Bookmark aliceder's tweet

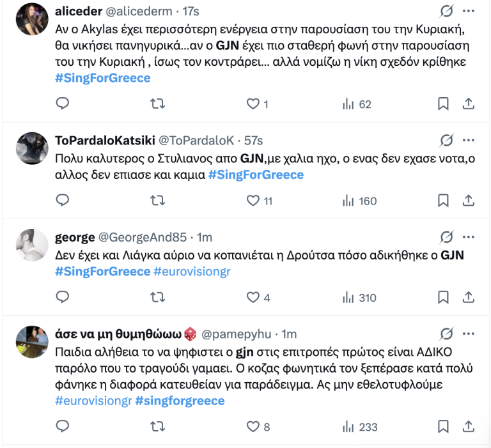pos(443,104)
